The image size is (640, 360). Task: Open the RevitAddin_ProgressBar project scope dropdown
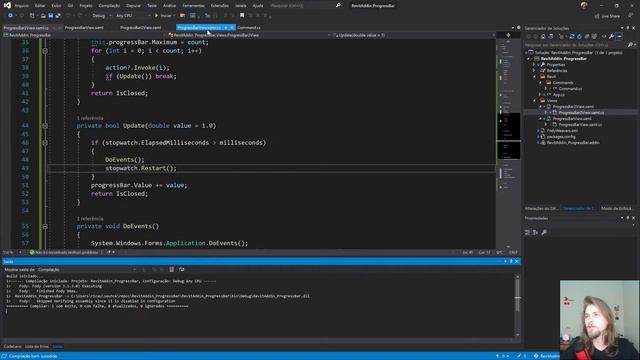[84, 35]
